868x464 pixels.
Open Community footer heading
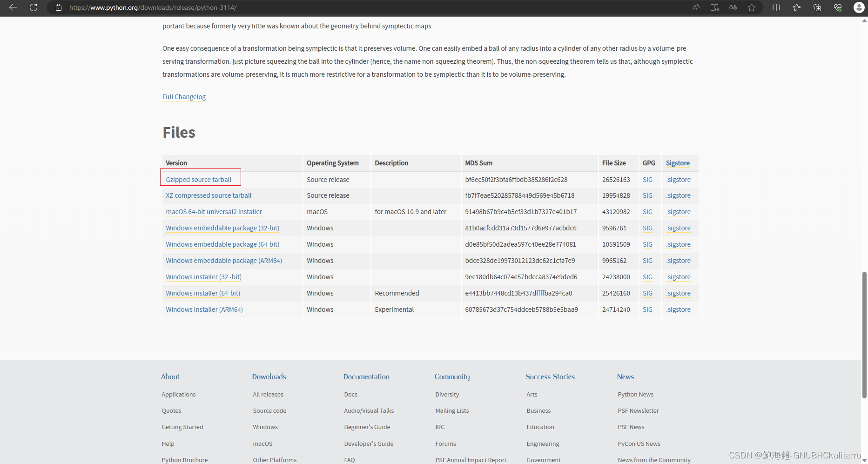pos(452,377)
